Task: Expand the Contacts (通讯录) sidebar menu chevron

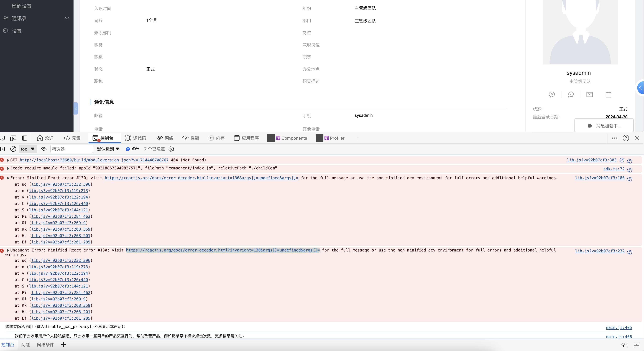Action: coord(67,19)
